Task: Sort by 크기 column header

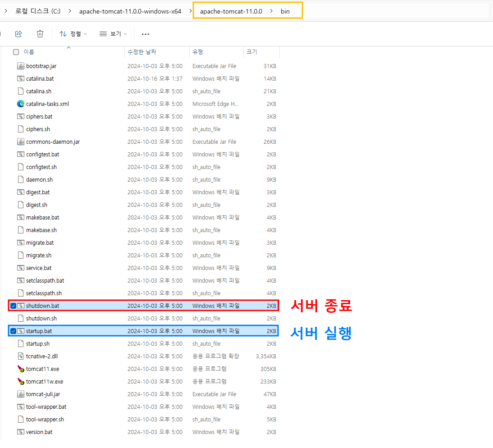Action: (251, 52)
